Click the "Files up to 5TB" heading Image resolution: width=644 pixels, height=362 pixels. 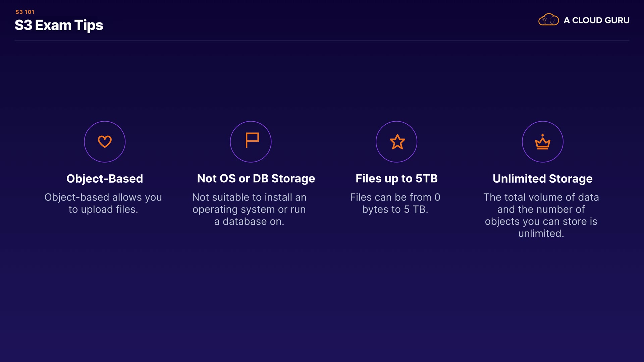click(396, 179)
